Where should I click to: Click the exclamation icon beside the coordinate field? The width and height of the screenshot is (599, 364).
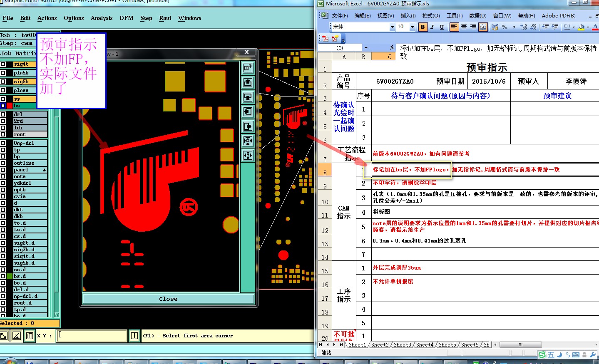click(x=134, y=336)
